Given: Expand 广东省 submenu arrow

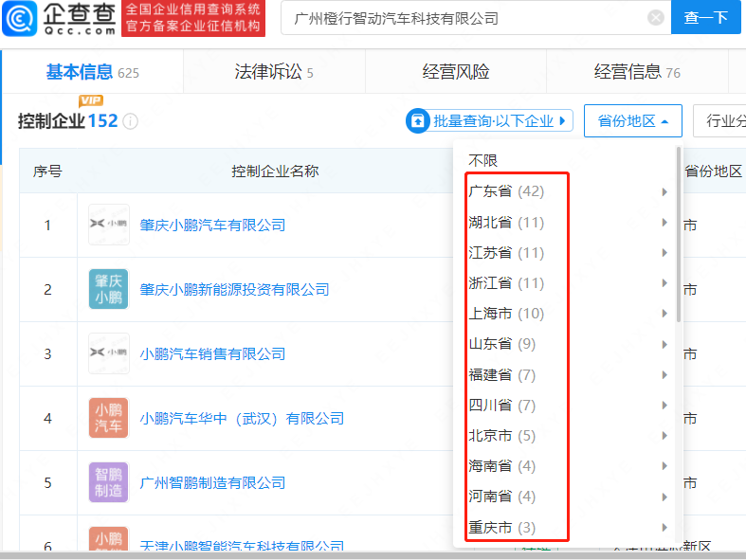Looking at the screenshot, I should pos(664,191).
